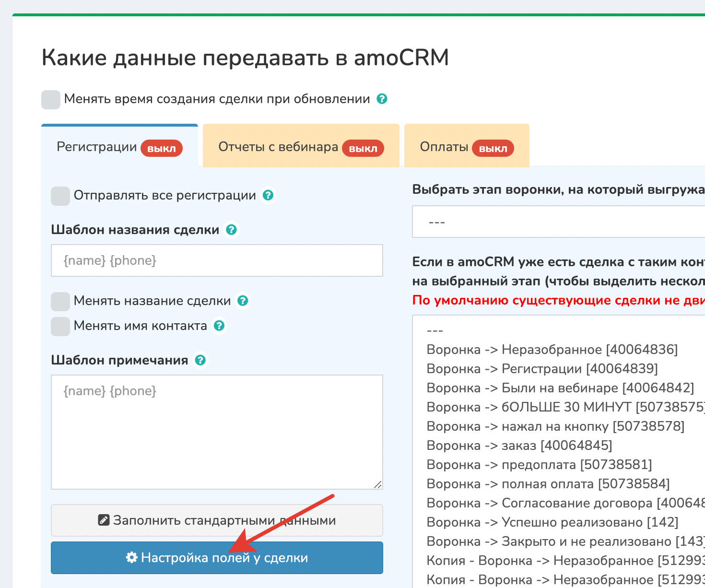Choose 'Воронка -> Успешно реализовано [142]' option
705x588 pixels.
point(552,522)
